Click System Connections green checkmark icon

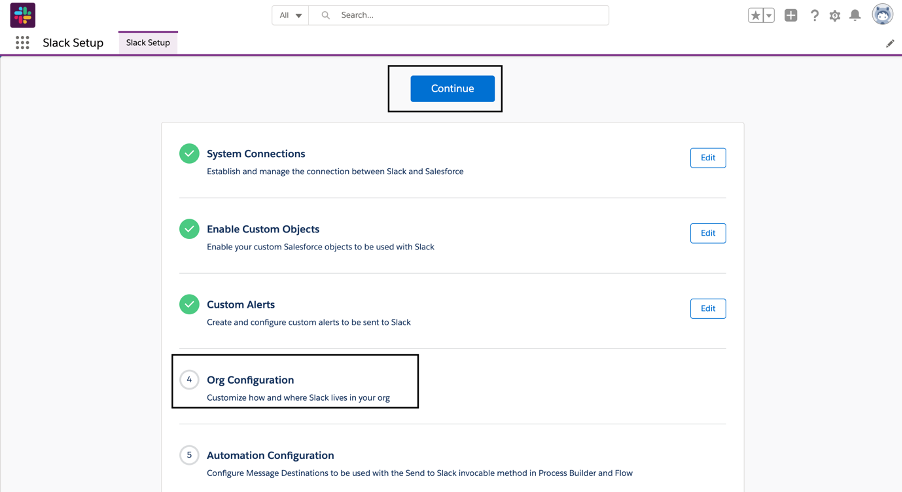[x=189, y=154]
